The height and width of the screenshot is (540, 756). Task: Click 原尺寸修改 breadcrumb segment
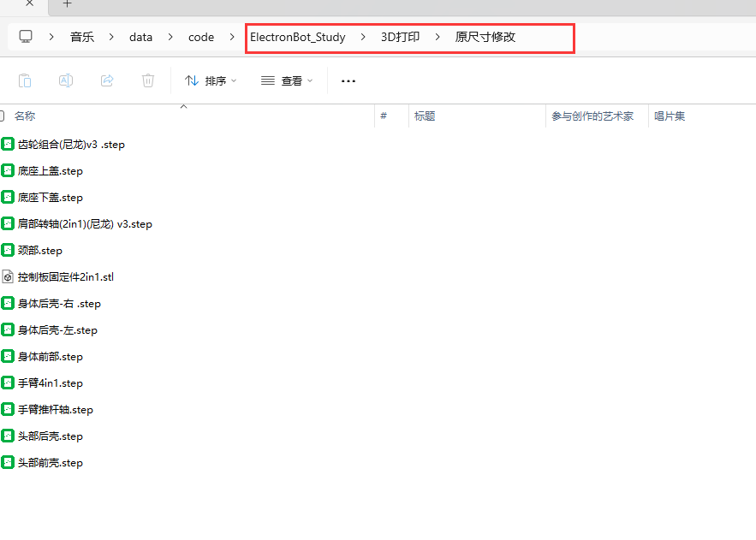(x=485, y=37)
